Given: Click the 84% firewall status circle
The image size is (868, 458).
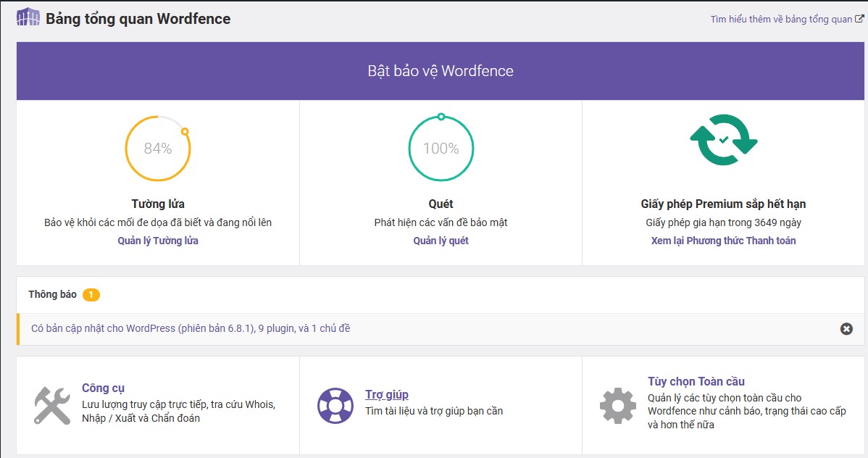Looking at the screenshot, I should pos(158,148).
